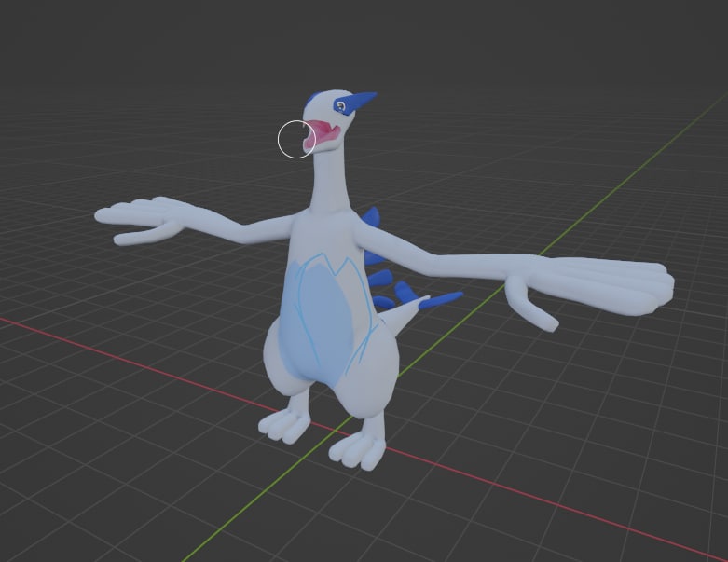Click the white circular brush cursor

296,139
